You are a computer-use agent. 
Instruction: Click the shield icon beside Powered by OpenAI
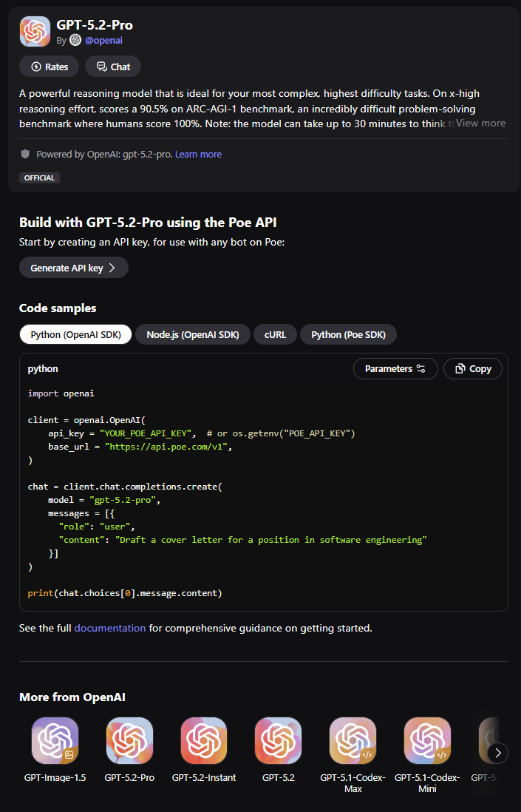coord(25,154)
